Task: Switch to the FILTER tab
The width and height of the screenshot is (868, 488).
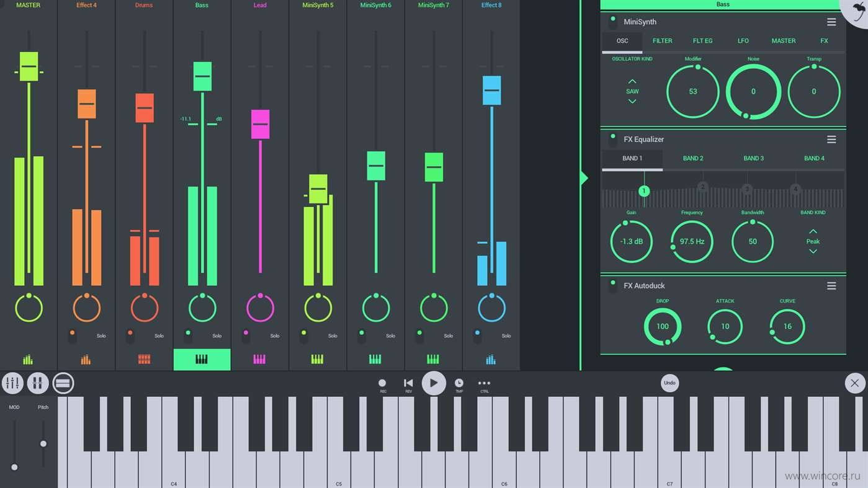Action: (x=662, y=41)
